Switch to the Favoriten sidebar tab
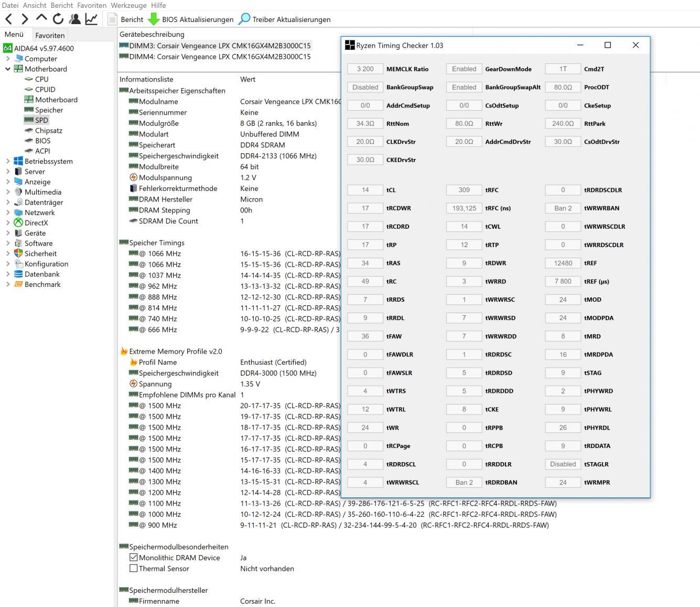The image size is (700, 607). 50,35
